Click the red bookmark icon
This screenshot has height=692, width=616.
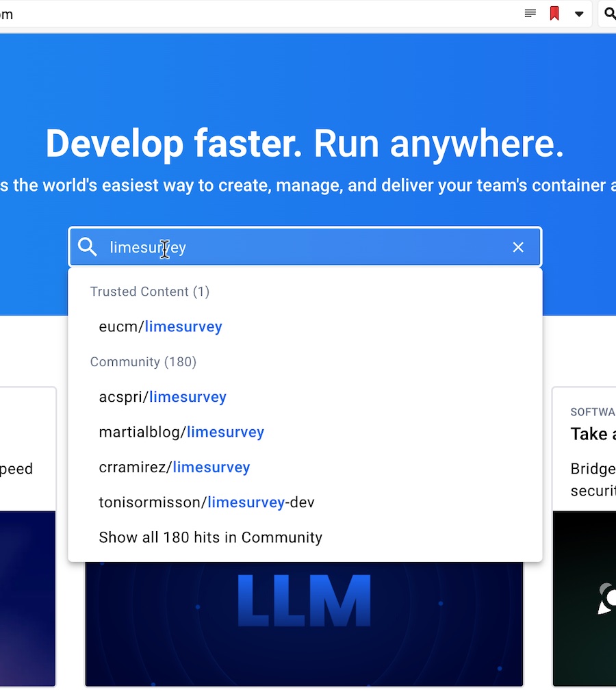tap(554, 13)
